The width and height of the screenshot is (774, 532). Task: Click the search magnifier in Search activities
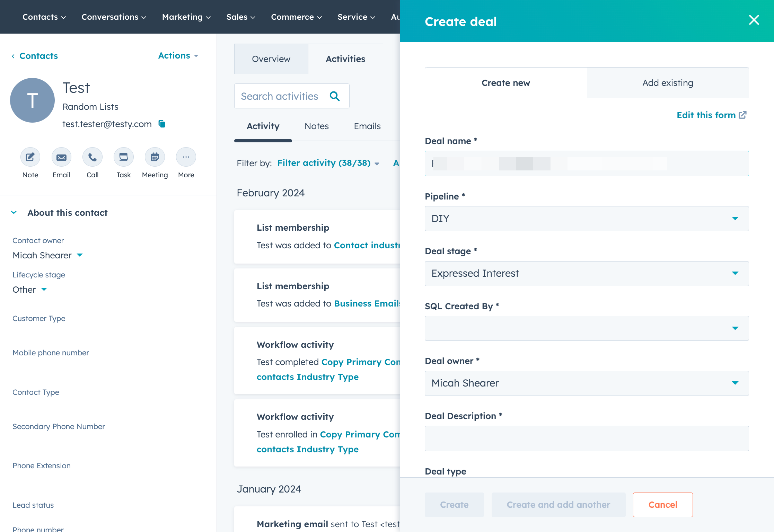335,96
